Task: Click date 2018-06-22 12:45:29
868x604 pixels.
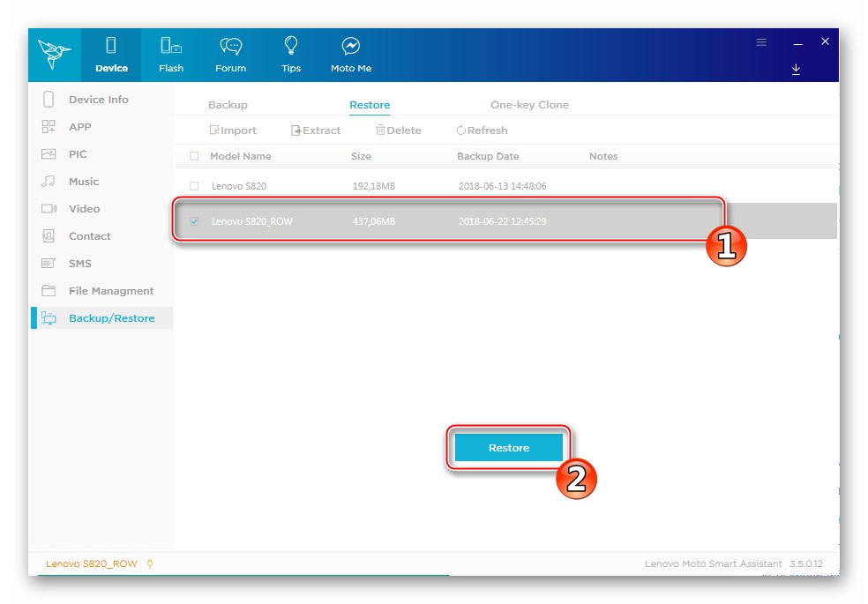Action: coord(502,221)
